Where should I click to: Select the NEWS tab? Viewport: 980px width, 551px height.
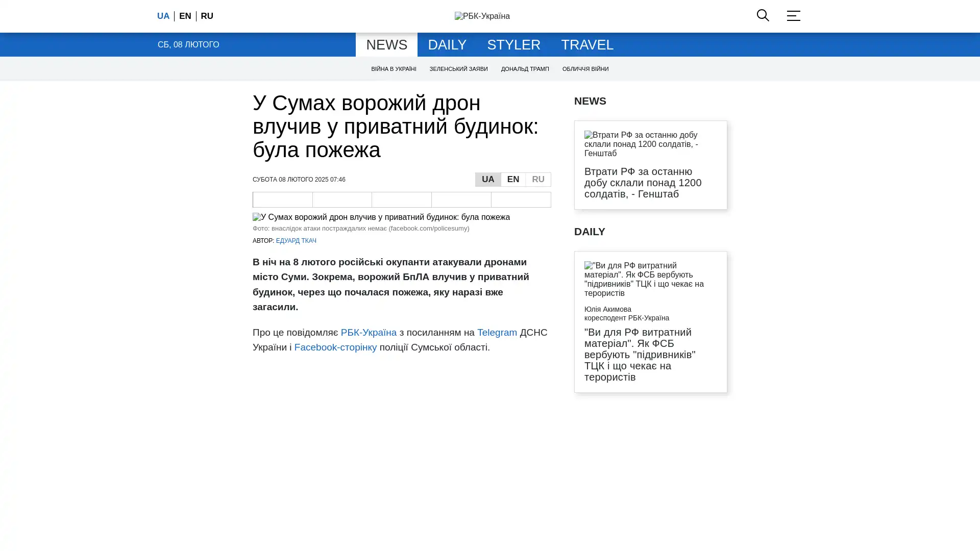click(386, 45)
